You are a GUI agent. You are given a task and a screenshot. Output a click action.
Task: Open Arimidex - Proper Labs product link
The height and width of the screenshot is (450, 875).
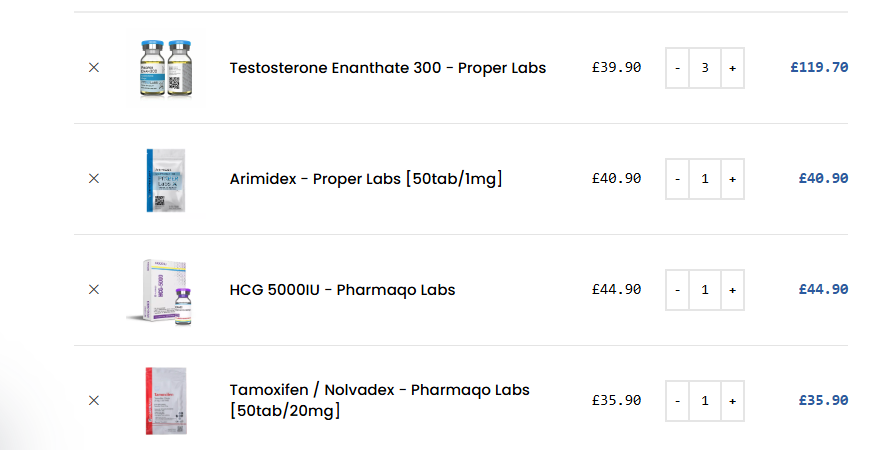click(x=365, y=179)
